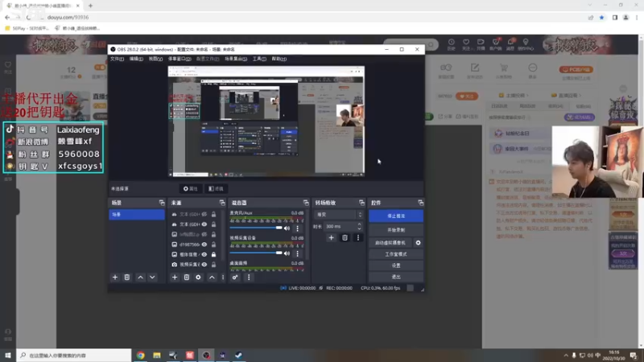Open the 麦克风/Aux three-dot options menu

[298, 228]
